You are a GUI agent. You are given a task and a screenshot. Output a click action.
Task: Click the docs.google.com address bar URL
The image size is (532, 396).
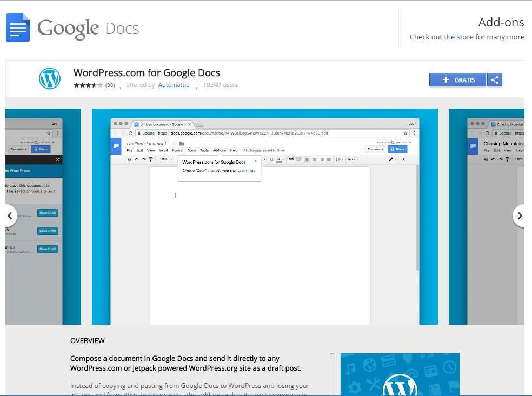click(x=243, y=133)
